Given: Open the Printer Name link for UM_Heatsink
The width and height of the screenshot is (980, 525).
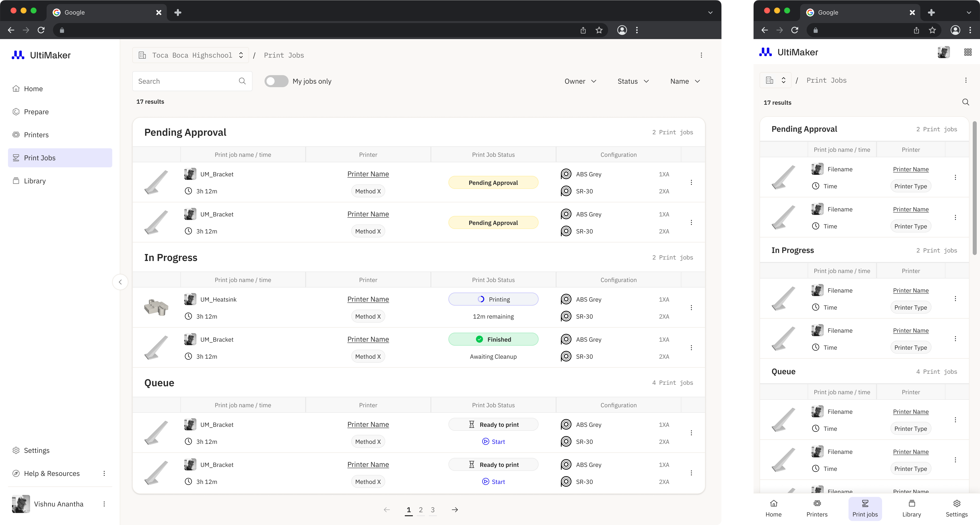Looking at the screenshot, I should coord(368,299).
